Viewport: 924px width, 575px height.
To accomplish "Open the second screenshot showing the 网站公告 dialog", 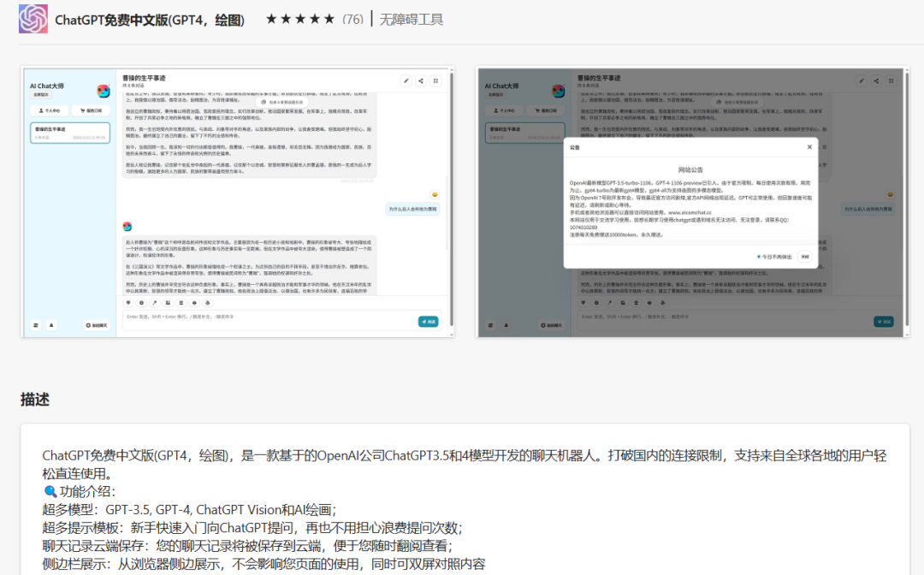I will [x=693, y=202].
